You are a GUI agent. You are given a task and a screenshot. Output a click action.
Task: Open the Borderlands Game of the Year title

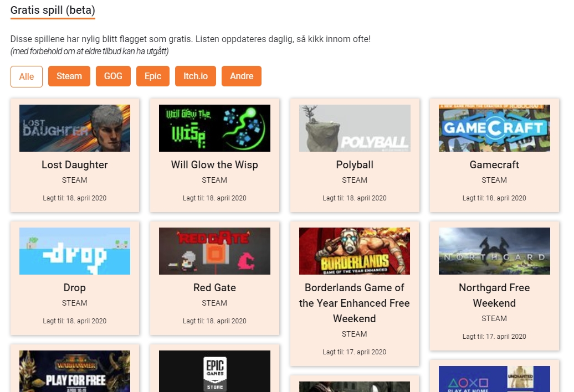pos(355,303)
